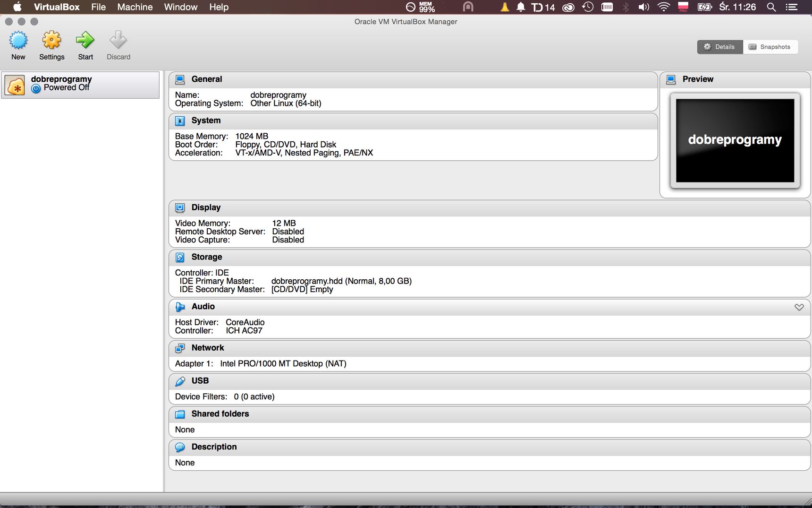Open the USB section header link

[200, 381]
